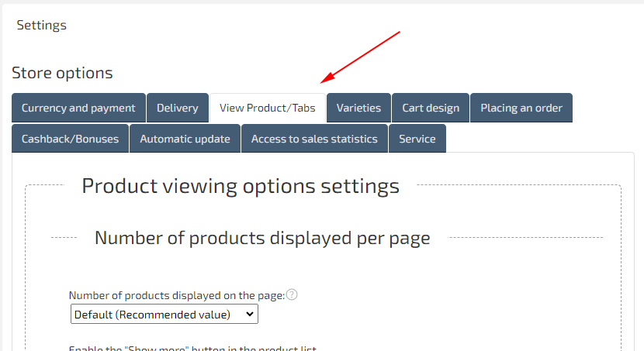Switch to the Placing an order tab
644x351 pixels.
[x=521, y=108]
